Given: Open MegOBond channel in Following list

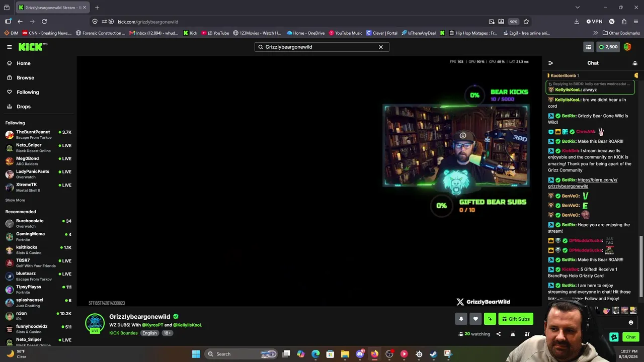Looking at the screenshot, I should click(x=38, y=161).
